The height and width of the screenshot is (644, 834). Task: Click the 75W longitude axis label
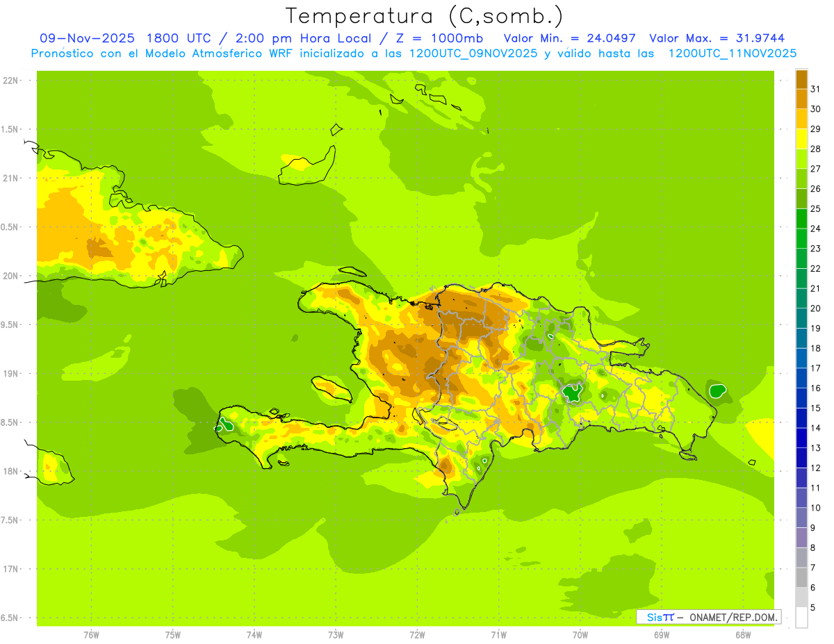tap(173, 635)
